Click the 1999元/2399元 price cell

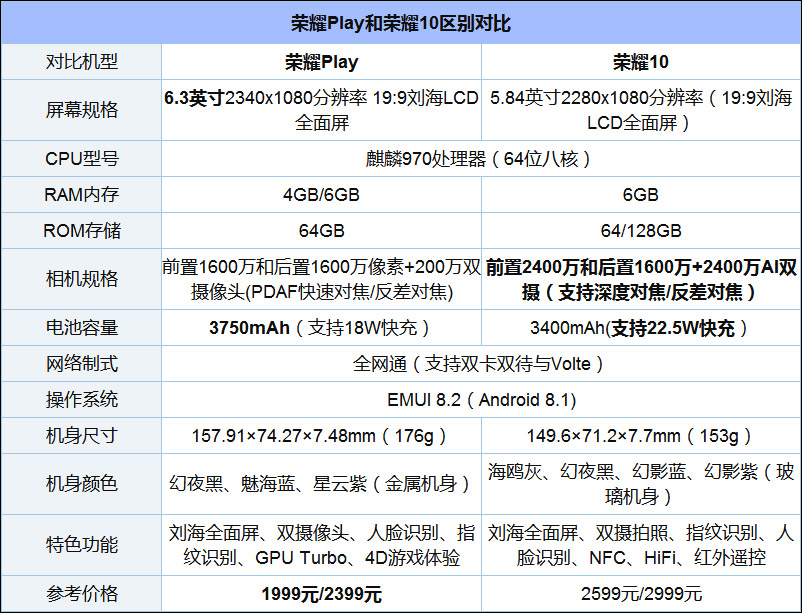[322, 594]
